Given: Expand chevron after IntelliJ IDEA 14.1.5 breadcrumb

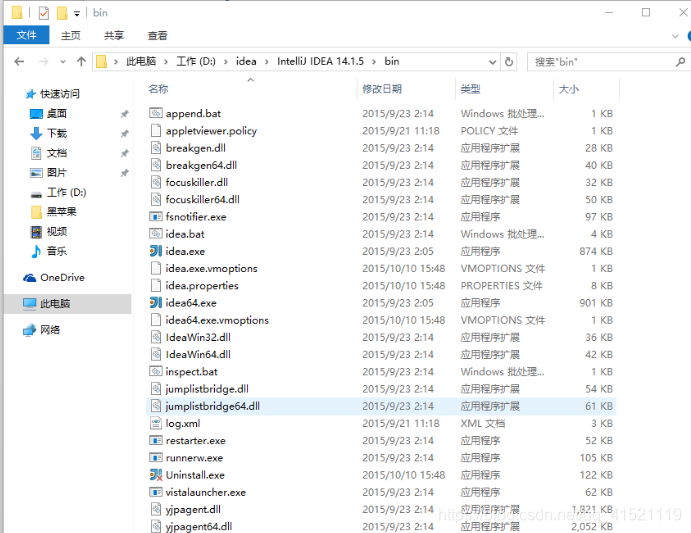Looking at the screenshot, I should (374, 62).
